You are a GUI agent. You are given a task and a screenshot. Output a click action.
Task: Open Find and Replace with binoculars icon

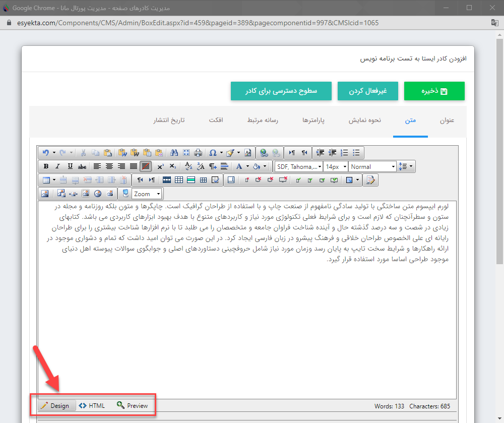point(173,153)
